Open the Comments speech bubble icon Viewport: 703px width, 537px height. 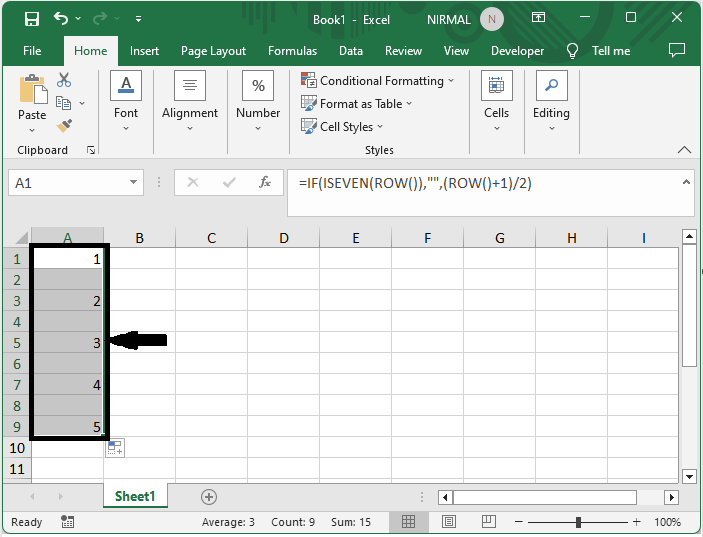(x=677, y=50)
